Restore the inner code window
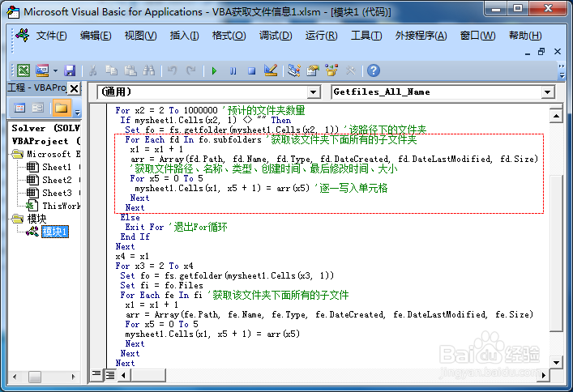 click(x=541, y=52)
